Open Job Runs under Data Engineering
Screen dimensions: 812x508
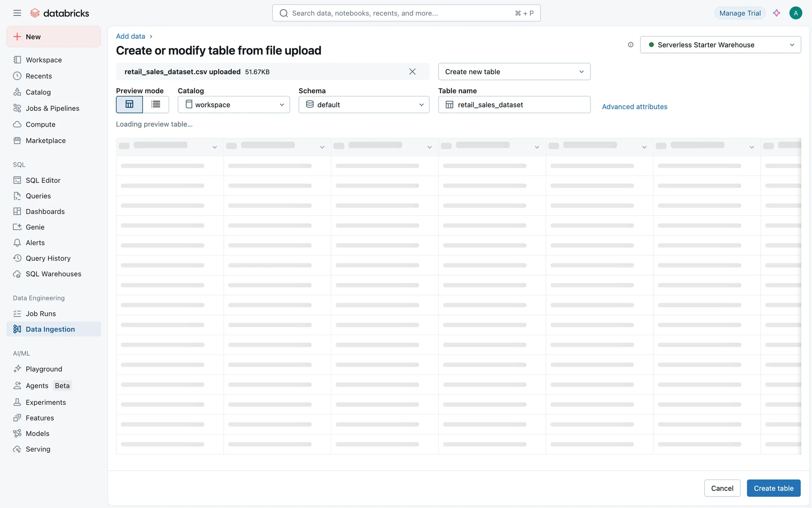coord(41,314)
